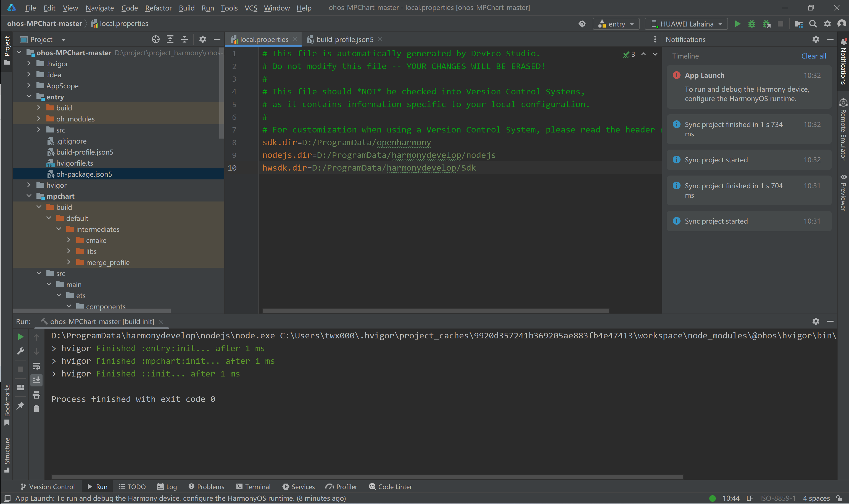
Task: Click wrench icon in Run panel
Action: coord(20,351)
